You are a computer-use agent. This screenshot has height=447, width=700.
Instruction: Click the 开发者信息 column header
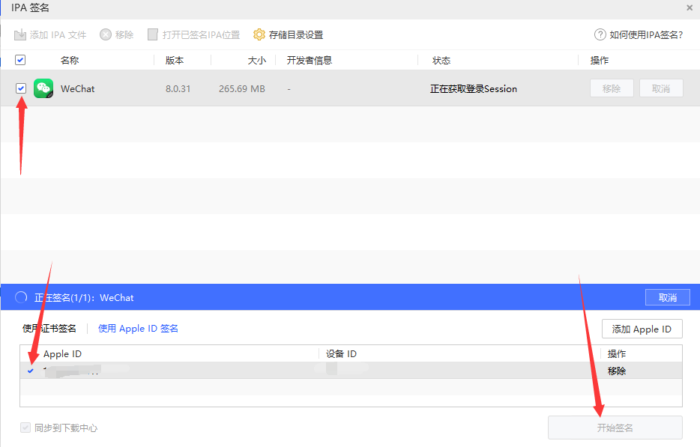point(309,60)
